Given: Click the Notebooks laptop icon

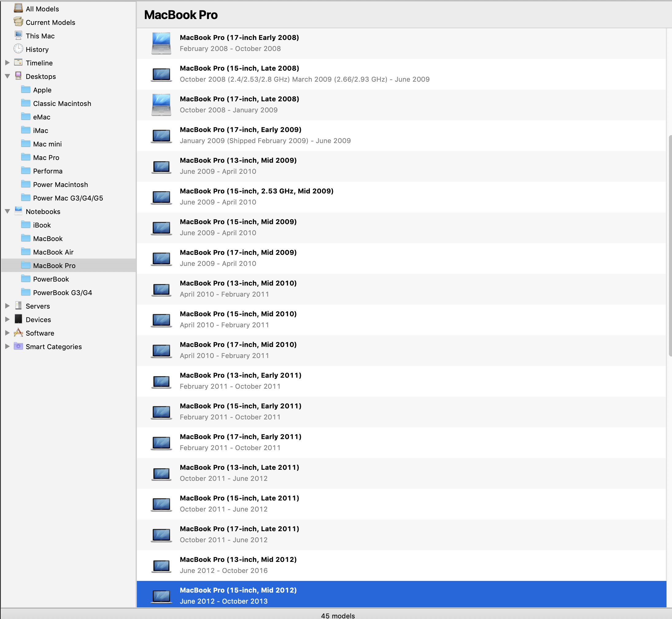Looking at the screenshot, I should tap(18, 211).
